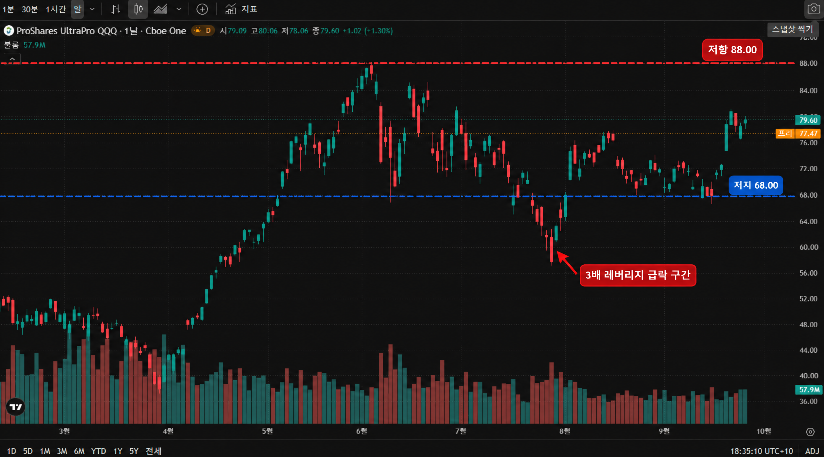Set date range to 6M
Screen dimensions: 824x457
(79, 451)
